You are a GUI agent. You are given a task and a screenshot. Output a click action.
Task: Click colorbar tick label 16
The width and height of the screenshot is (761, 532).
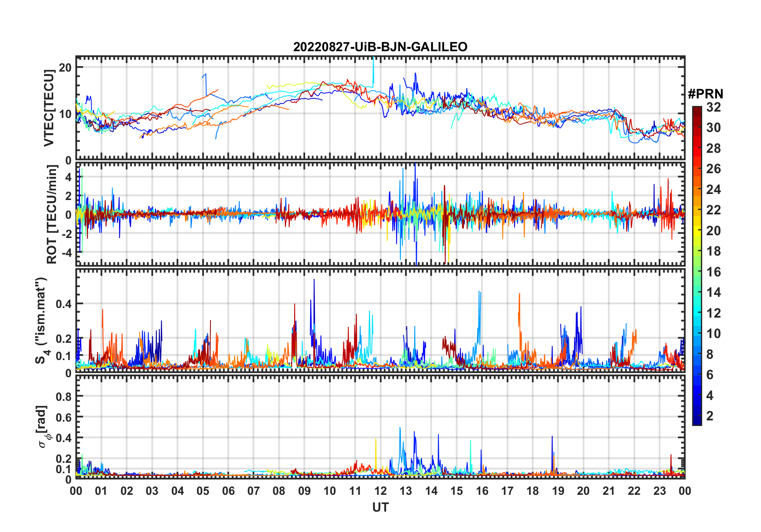pyautogui.click(x=713, y=272)
